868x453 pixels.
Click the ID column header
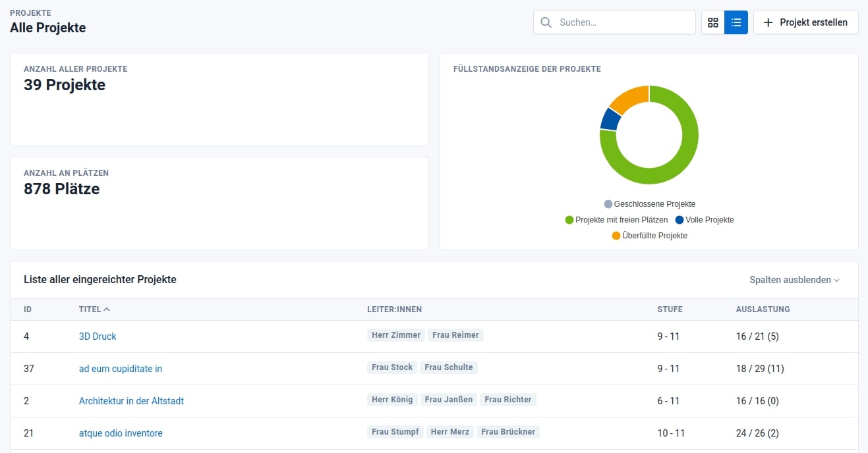click(28, 309)
